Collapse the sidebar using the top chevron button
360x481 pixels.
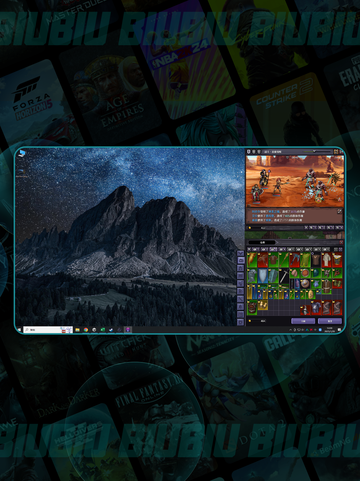click(240, 253)
